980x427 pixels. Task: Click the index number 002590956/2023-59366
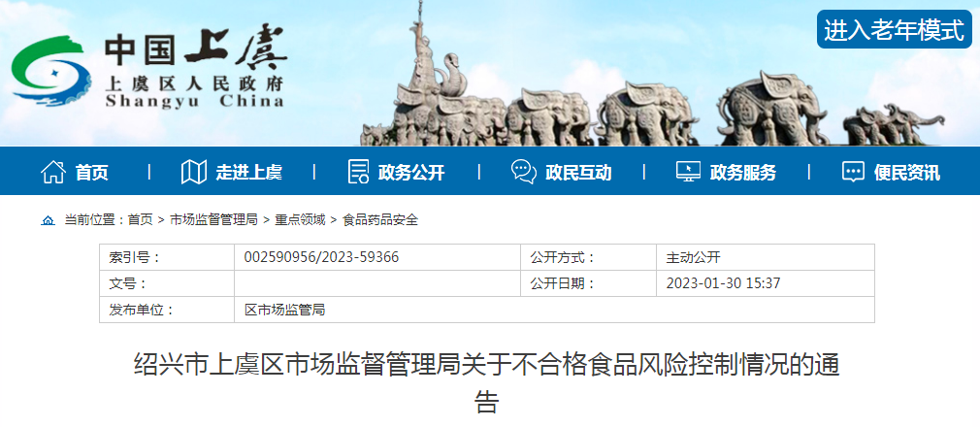[321, 257]
